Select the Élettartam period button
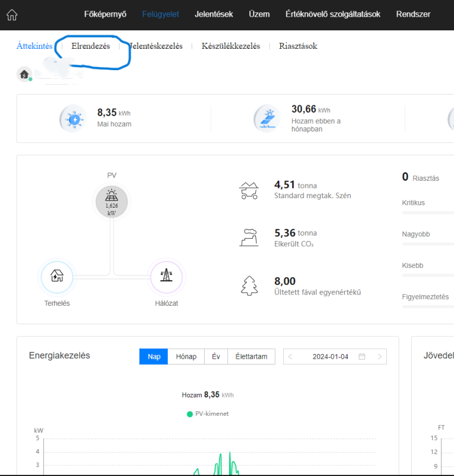The width and height of the screenshot is (454, 476). pos(252,356)
